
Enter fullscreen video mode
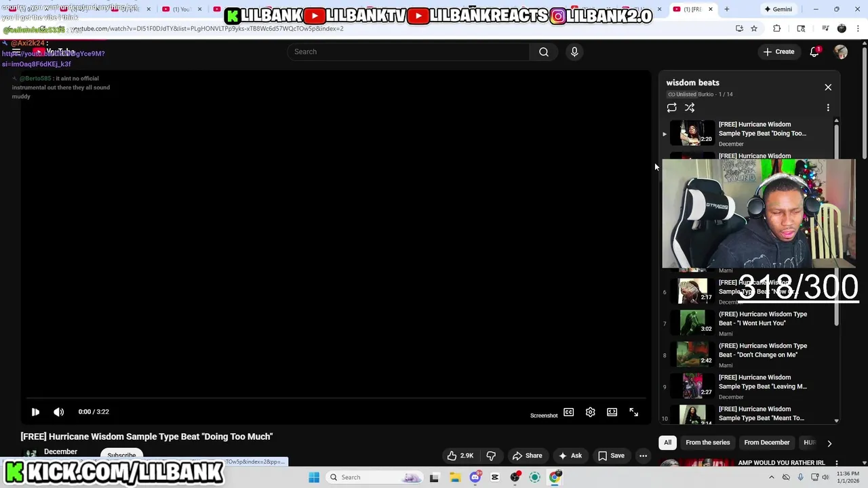[x=634, y=412]
